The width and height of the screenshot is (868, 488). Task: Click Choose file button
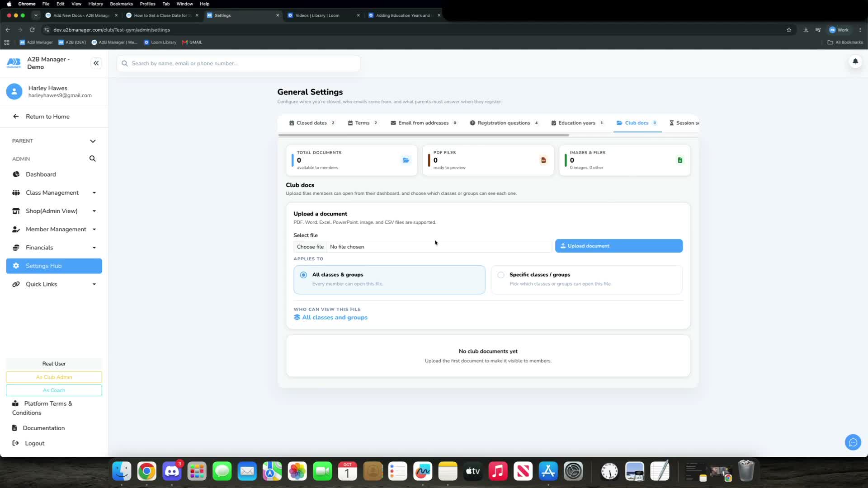tap(310, 247)
